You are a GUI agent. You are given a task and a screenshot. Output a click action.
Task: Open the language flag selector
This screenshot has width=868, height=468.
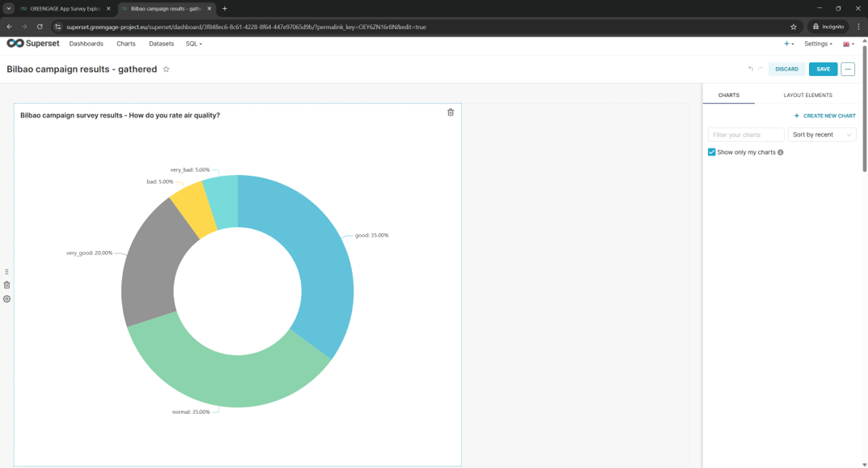pos(848,44)
